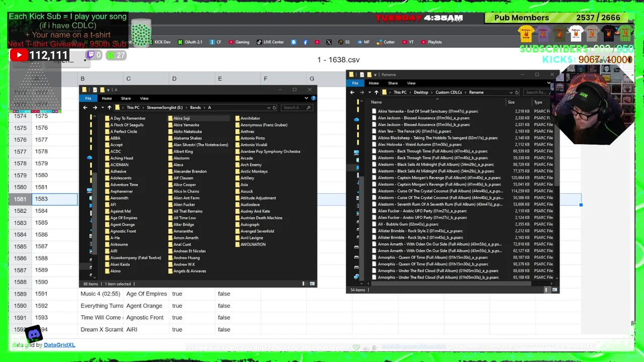Open the View tab in Bands A window

pyautogui.click(x=144, y=99)
